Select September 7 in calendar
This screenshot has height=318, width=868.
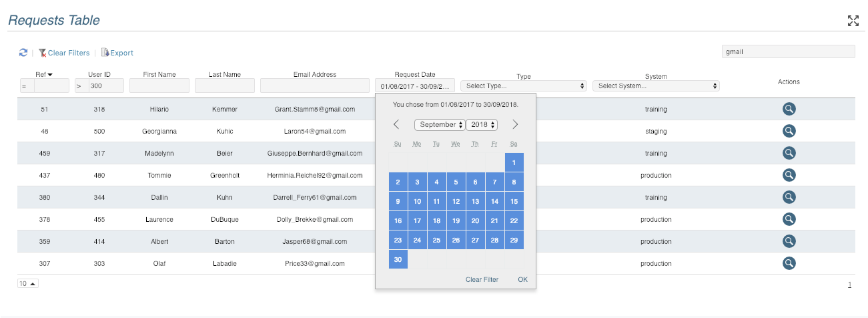point(495,182)
